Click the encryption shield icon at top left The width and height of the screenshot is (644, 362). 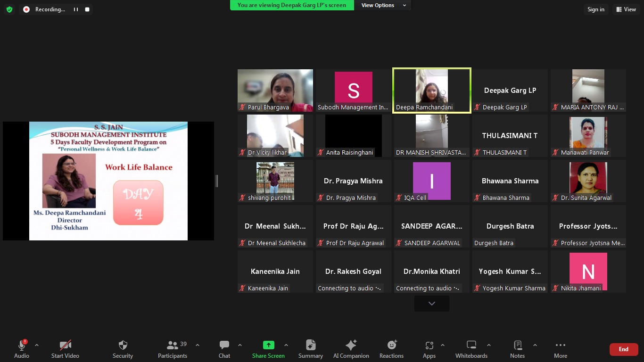coord(9,9)
